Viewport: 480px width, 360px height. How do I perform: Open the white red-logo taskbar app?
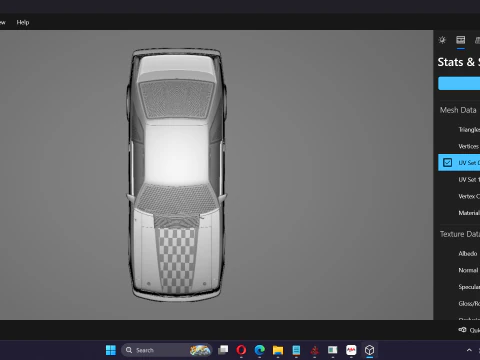pos(351,350)
